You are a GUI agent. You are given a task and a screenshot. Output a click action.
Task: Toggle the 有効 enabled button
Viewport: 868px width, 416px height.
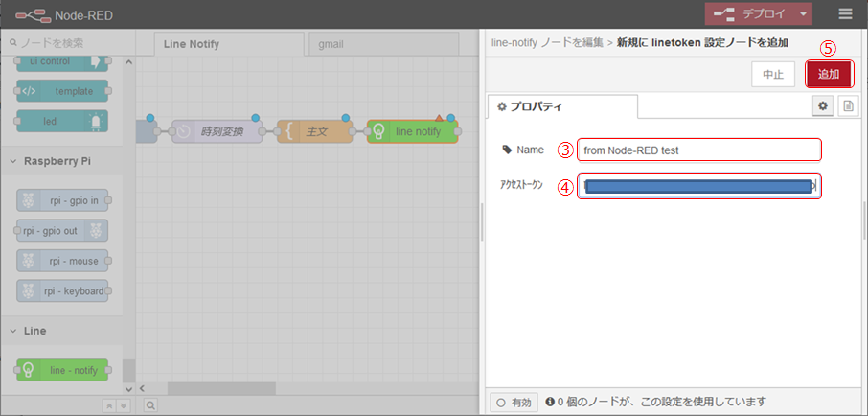tap(514, 402)
